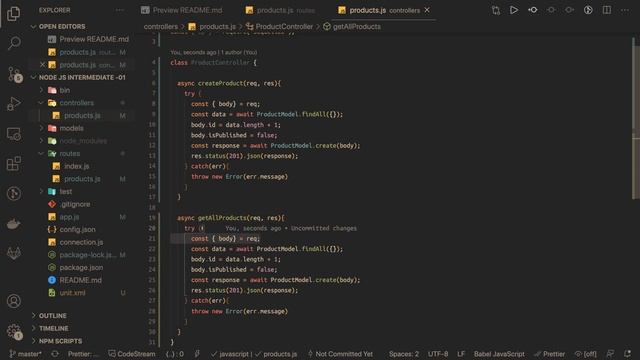The height and width of the screenshot is (360, 640).
Task: Click the sync changes icon in status bar
Action: [55, 354]
